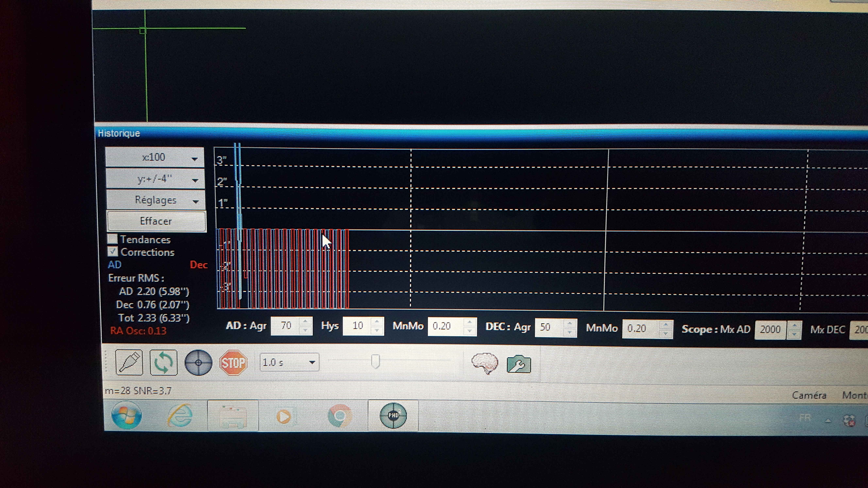This screenshot has height=488, width=868.
Task: Click the green loop exposure icon
Action: pos(163,363)
